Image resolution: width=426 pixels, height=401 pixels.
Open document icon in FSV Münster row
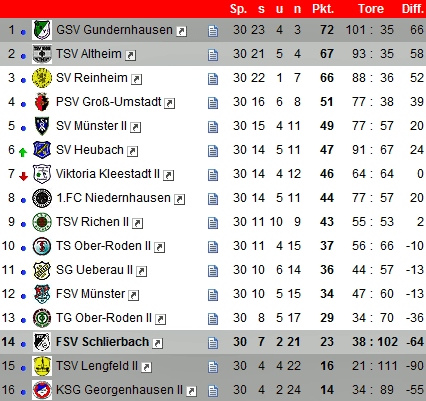pos(213,295)
